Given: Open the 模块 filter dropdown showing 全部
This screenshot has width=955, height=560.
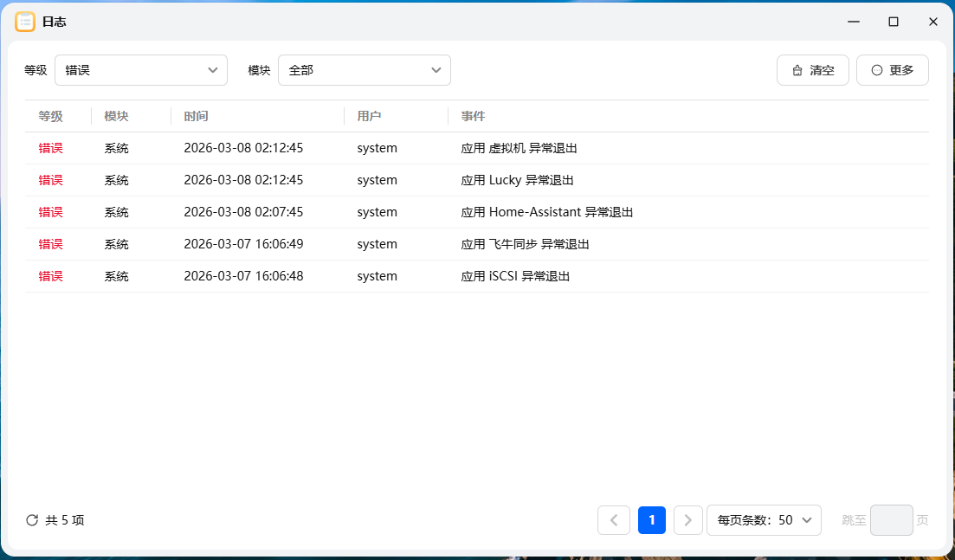Looking at the screenshot, I should point(365,70).
